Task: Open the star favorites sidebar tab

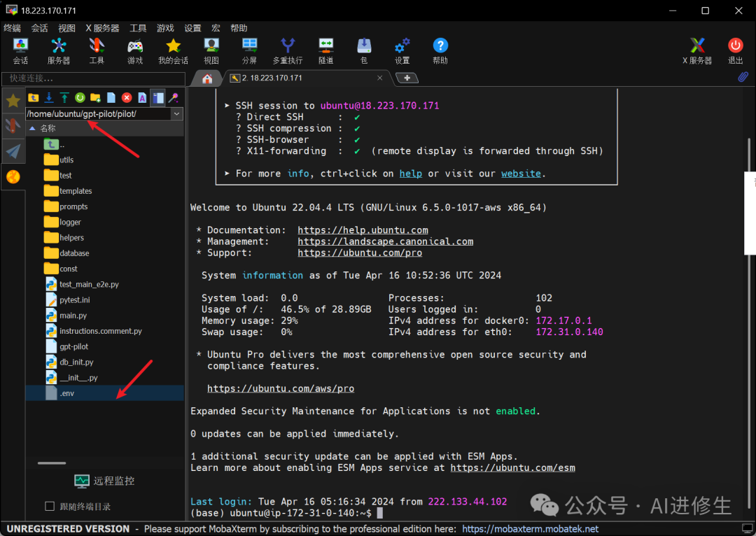Action: tap(13, 101)
